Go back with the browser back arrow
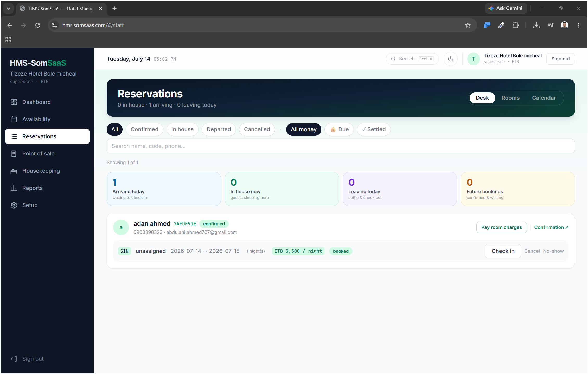The image size is (588, 374). [x=10, y=25]
